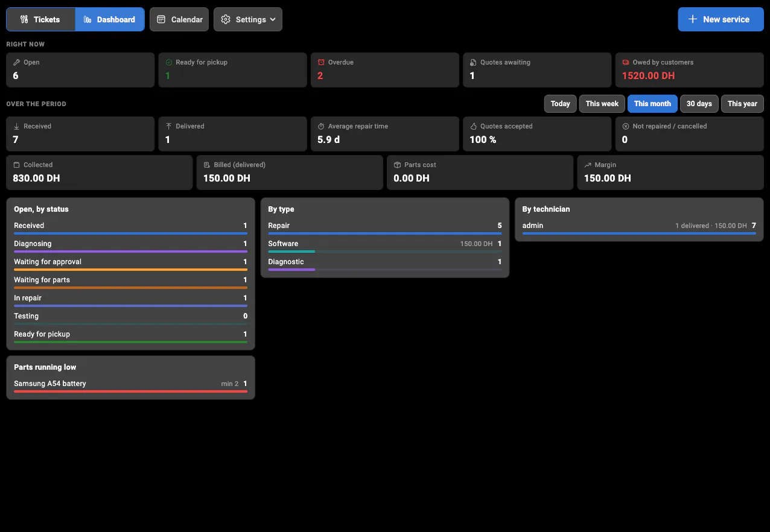The height and width of the screenshot is (532, 770).
Task: Click the 830.00 DH collected value
Action: point(36,178)
